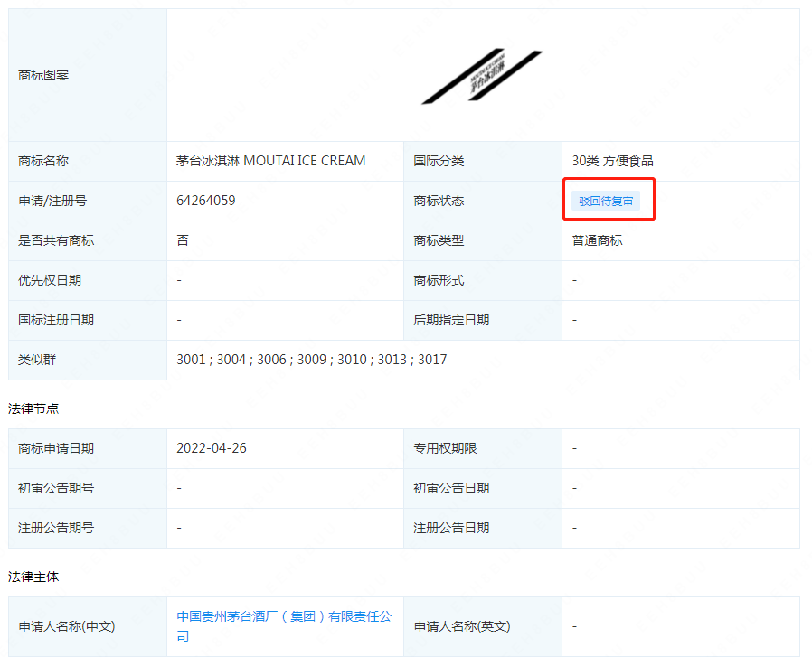This screenshot has width=812, height=657.
Task: Click the 后期指定日期 label
Action: pos(451,320)
